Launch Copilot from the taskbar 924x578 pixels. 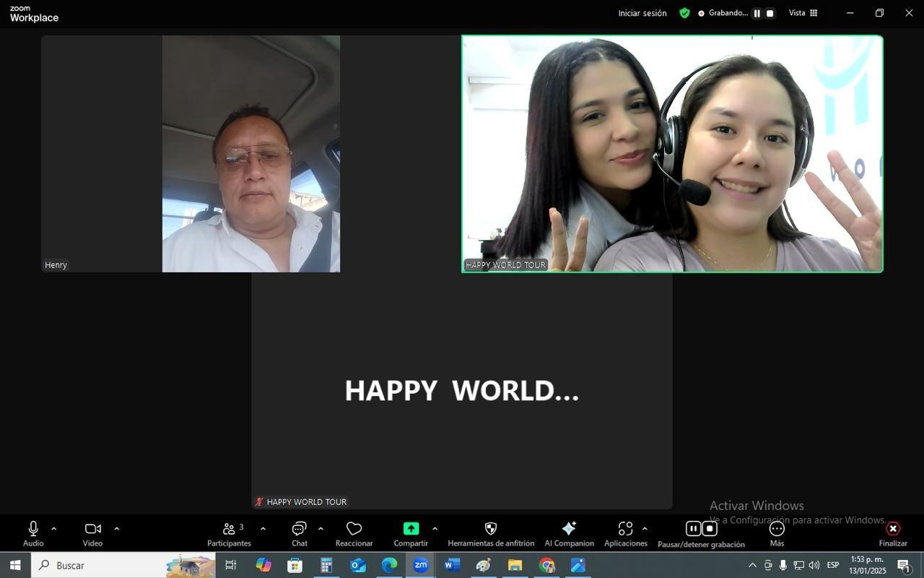point(263,565)
